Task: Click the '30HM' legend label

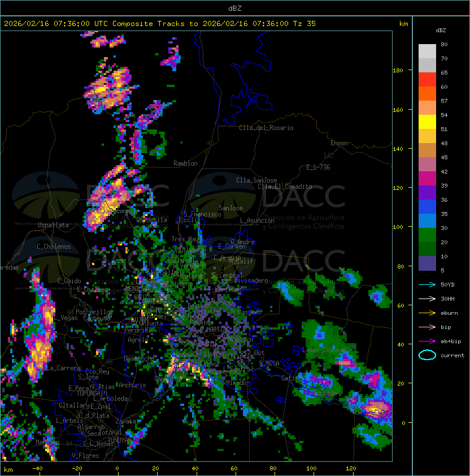Action: pos(447,298)
